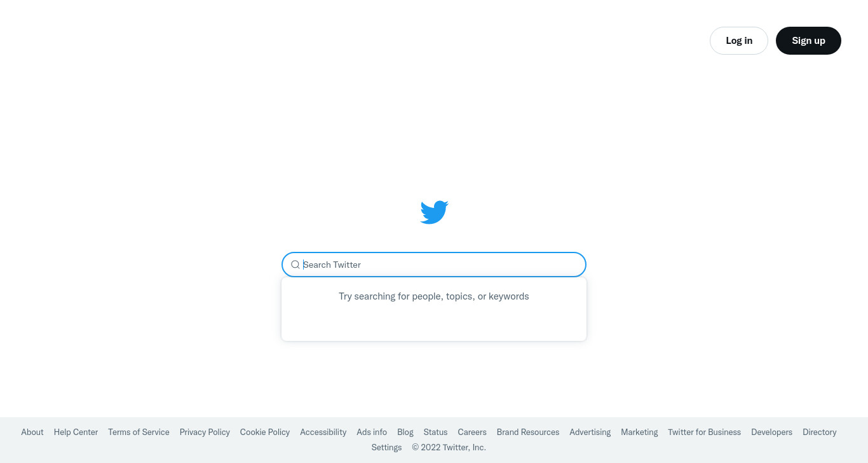Open the About footer link

(x=32, y=432)
